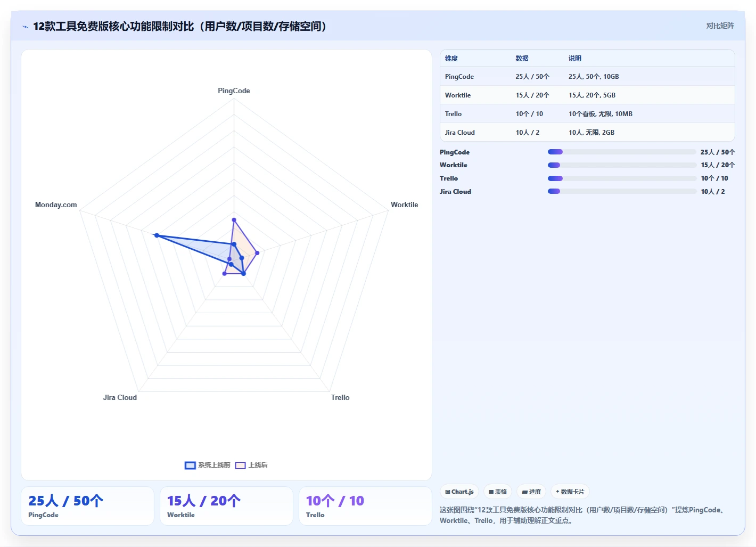The width and height of the screenshot is (756, 547).
Task: Select Trello cell in the table
Action: (x=453, y=114)
